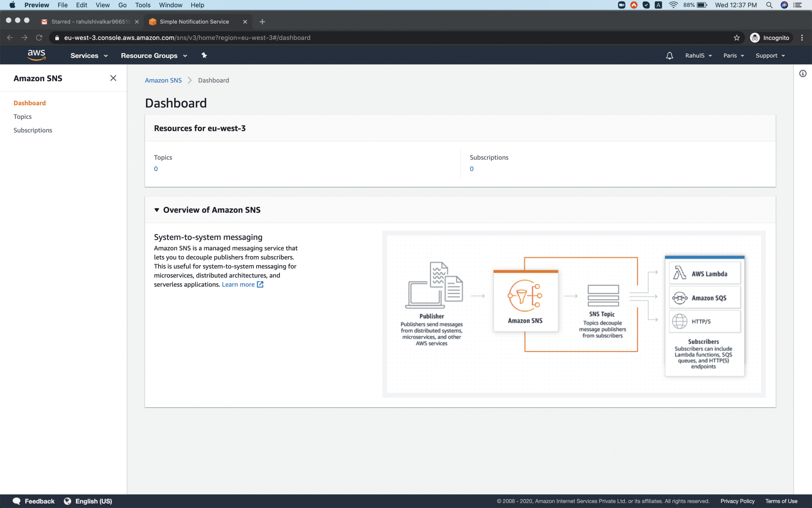Close the Amazon SNS sidebar with the X
This screenshot has height=508, width=812.
coord(113,78)
